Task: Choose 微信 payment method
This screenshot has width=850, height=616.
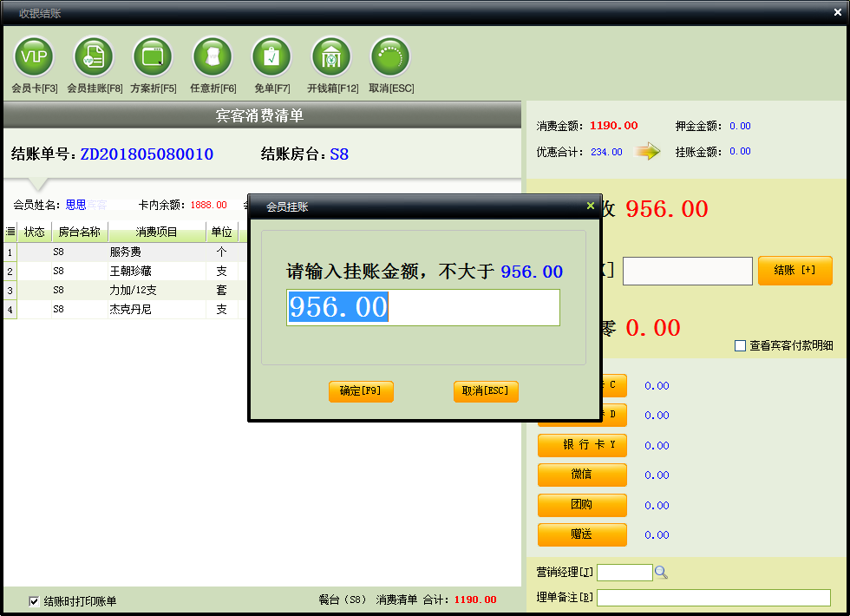Action: coord(582,475)
